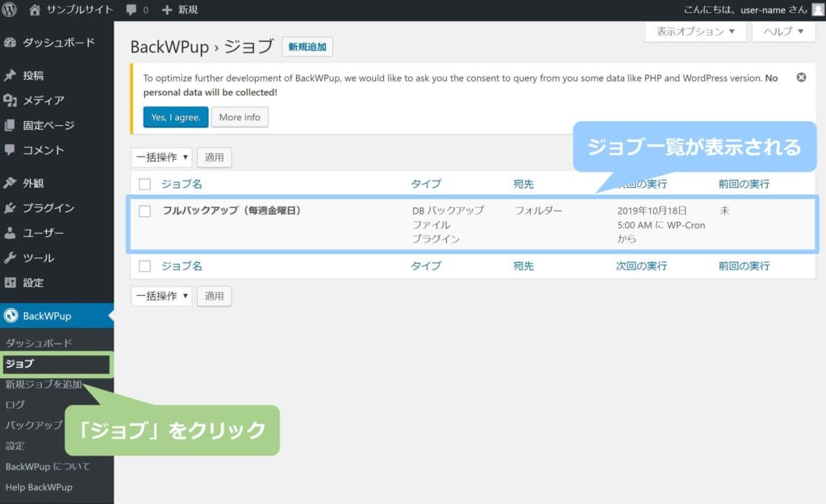Click the pages icon for 固定ページ
Screen dimensions: 826x504
pos(10,125)
